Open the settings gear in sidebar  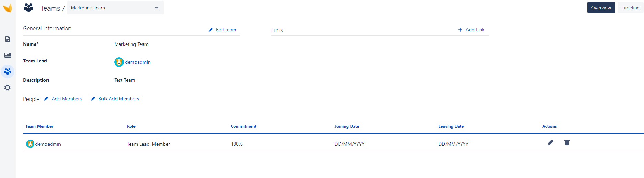[8, 88]
